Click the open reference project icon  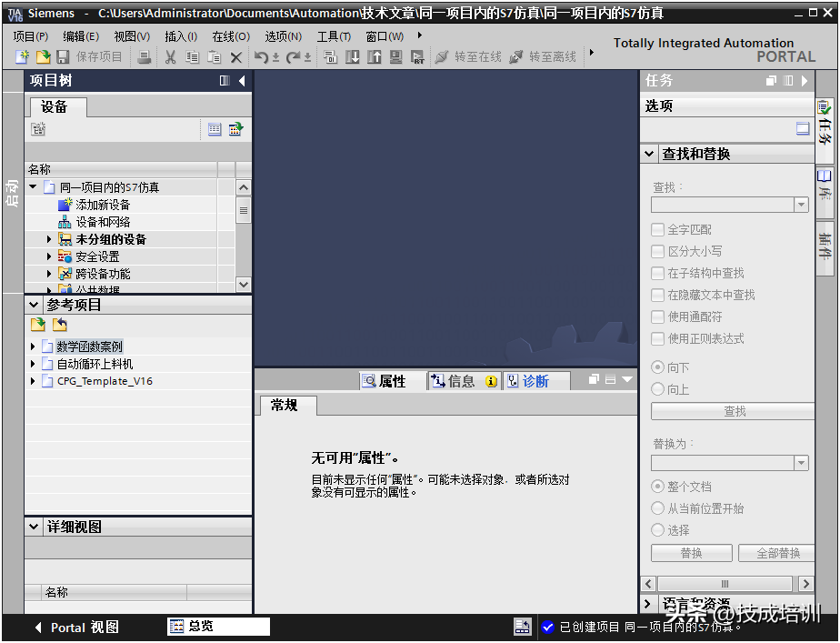(x=38, y=324)
